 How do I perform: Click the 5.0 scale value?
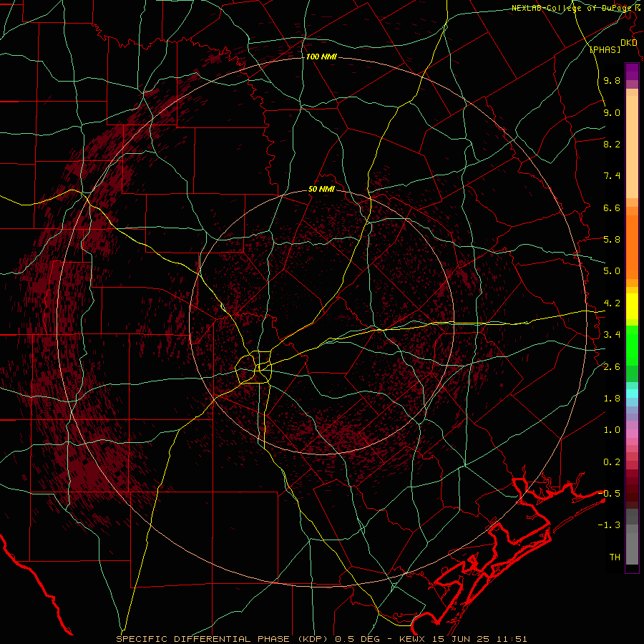(x=612, y=271)
